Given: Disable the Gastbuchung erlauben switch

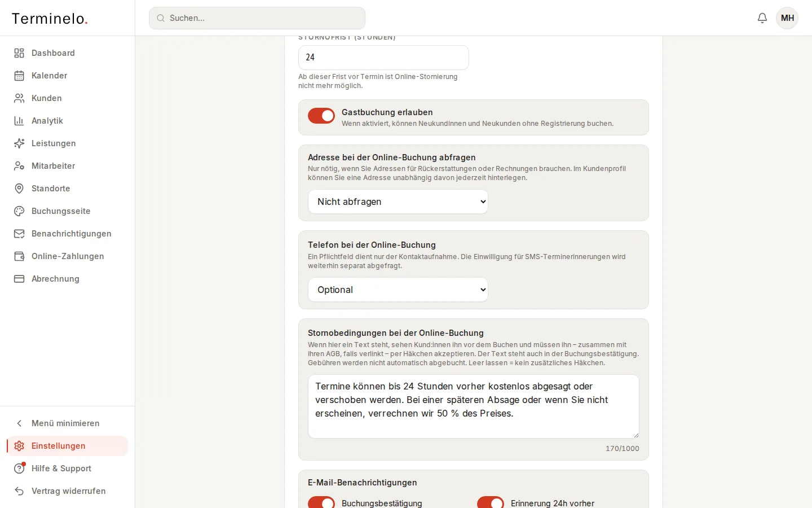Looking at the screenshot, I should (x=321, y=116).
